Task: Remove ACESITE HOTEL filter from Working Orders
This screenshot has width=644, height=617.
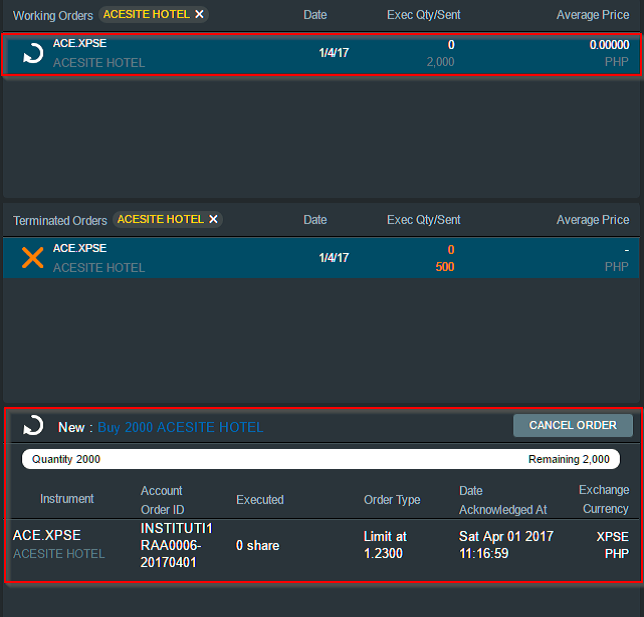Action: click(x=199, y=14)
